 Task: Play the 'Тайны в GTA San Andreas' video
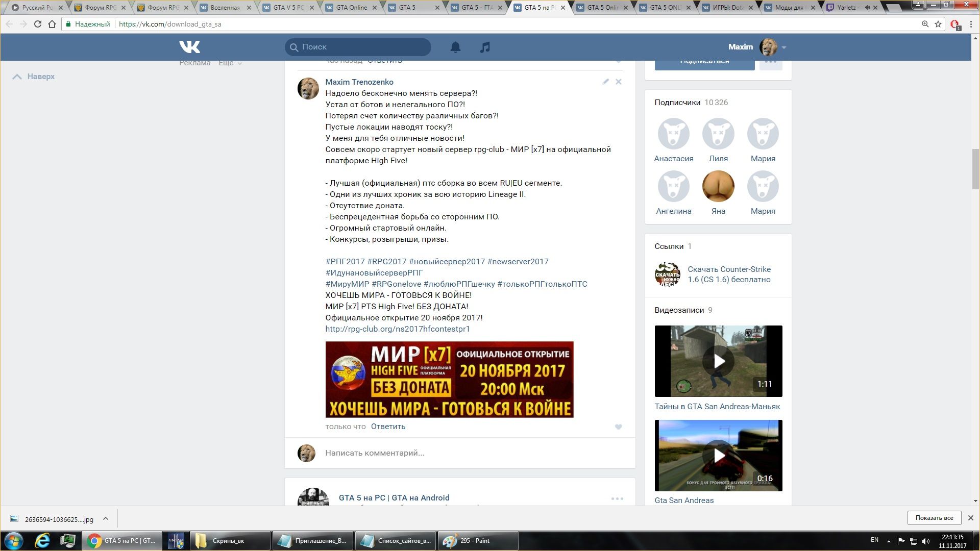[718, 361]
